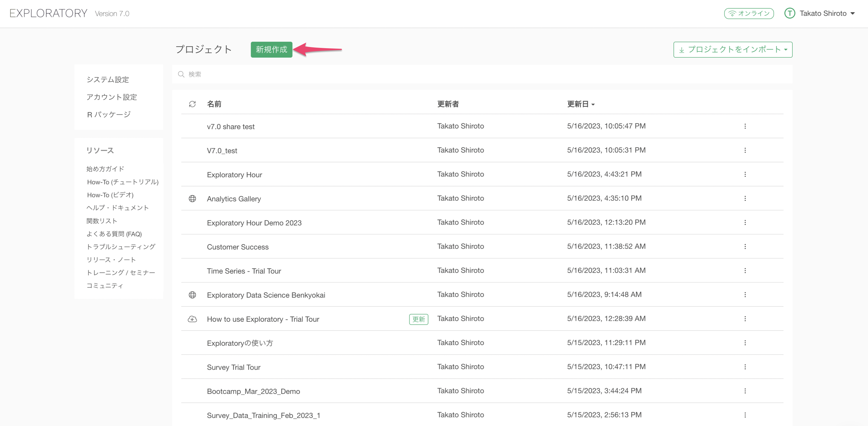Open more options for Bootcamp_Mar_2023_Demo
Image resolution: width=868 pixels, height=426 pixels.
click(745, 391)
